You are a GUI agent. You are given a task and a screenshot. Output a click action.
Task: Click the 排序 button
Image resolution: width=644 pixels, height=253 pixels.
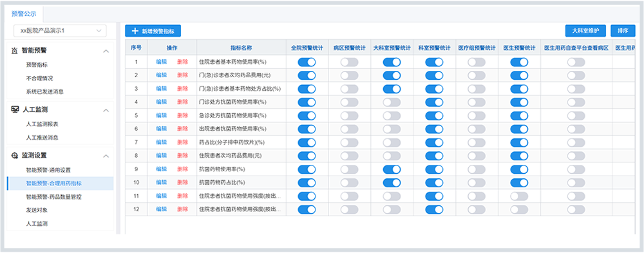(623, 31)
